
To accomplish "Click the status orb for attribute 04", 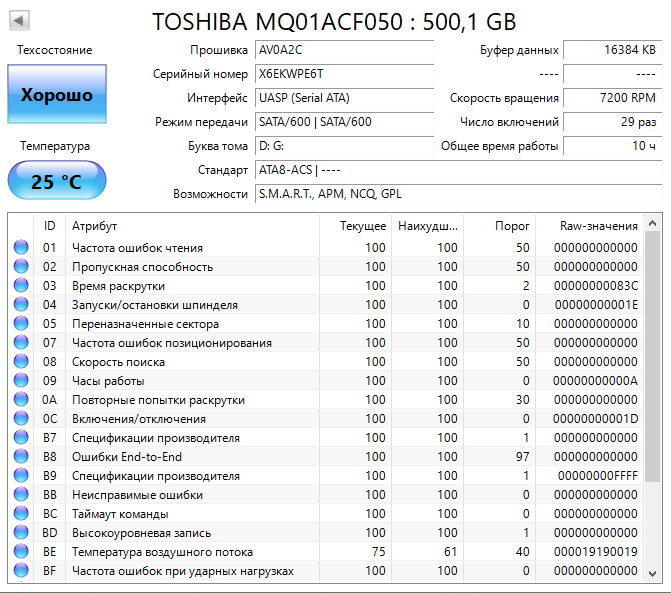I will (21, 304).
